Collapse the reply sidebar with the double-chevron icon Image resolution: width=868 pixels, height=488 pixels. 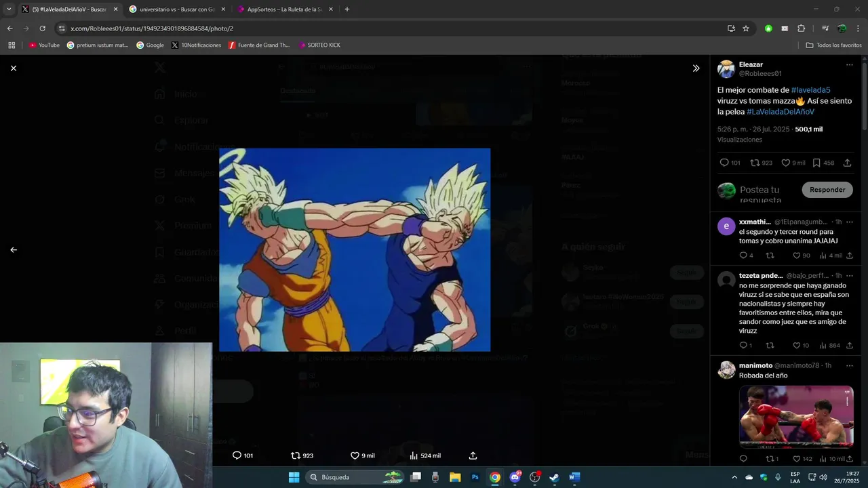coord(696,68)
